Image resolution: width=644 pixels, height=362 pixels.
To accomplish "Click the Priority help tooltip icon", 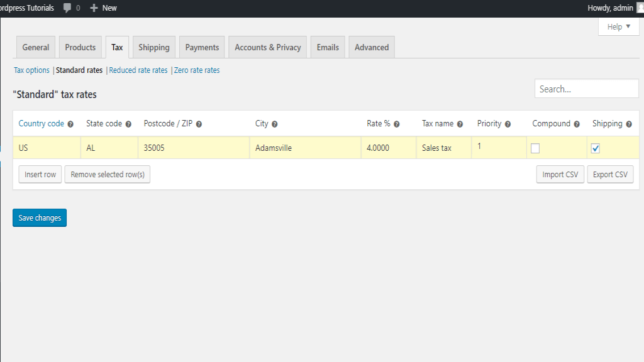I will click(x=508, y=124).
